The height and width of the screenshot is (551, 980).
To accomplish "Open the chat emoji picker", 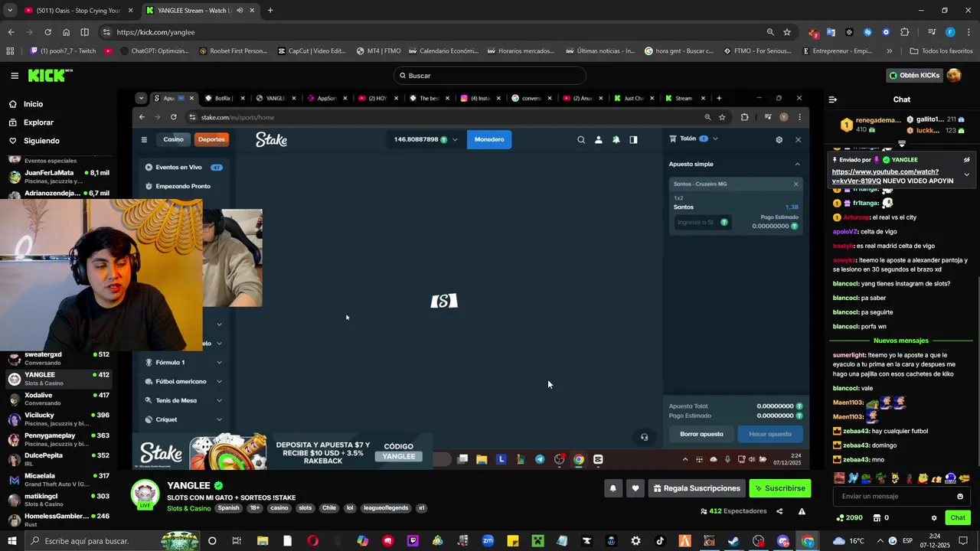I will [960, 496].
